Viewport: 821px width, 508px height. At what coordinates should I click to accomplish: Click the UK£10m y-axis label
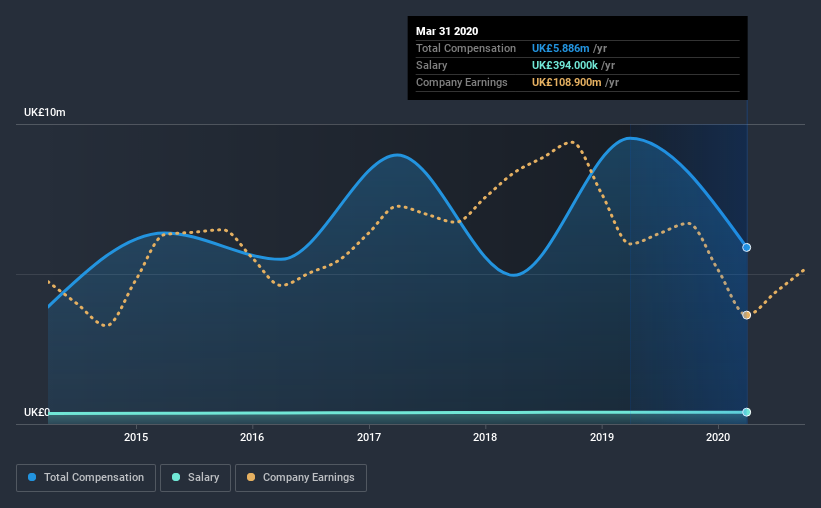coord(45,113)
